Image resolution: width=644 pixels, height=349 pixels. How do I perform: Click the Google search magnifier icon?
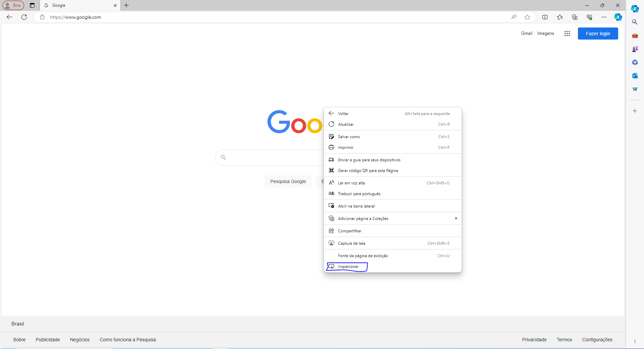point(223,158)
